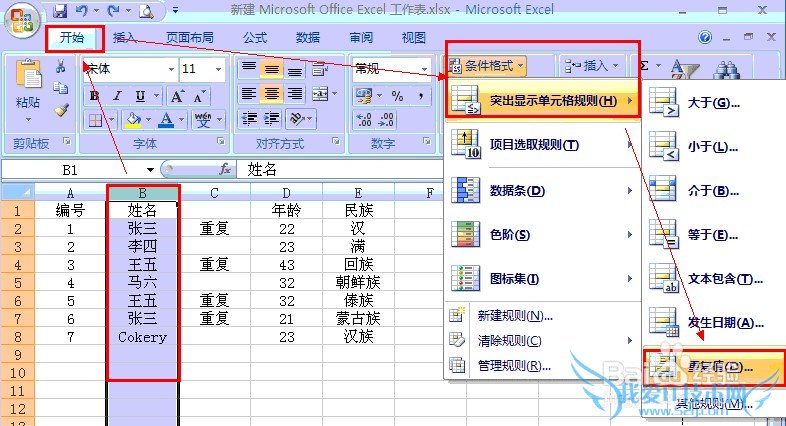Screen dimensions: 786x426
Task: Redo the last undone action
Action: [x=113, y=11]
